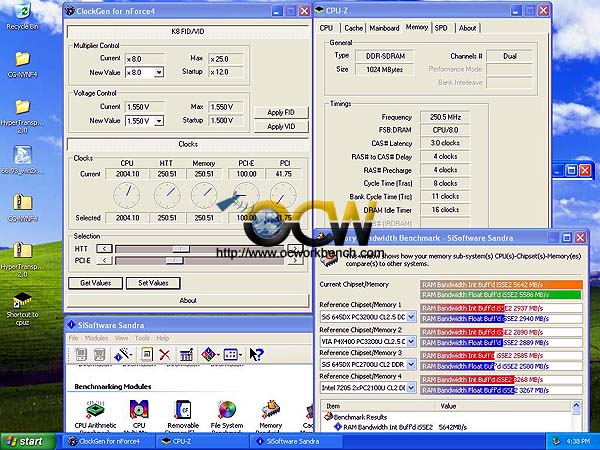Click the Clocks section header in ClockGen
The height and width of the screenshot is (450, 600).
(188, 144)
